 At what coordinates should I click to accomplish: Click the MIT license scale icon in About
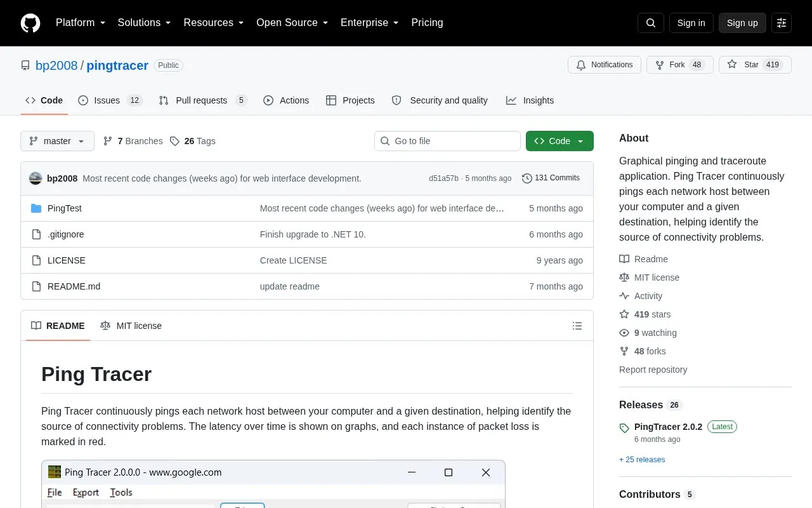click(624, 277)
